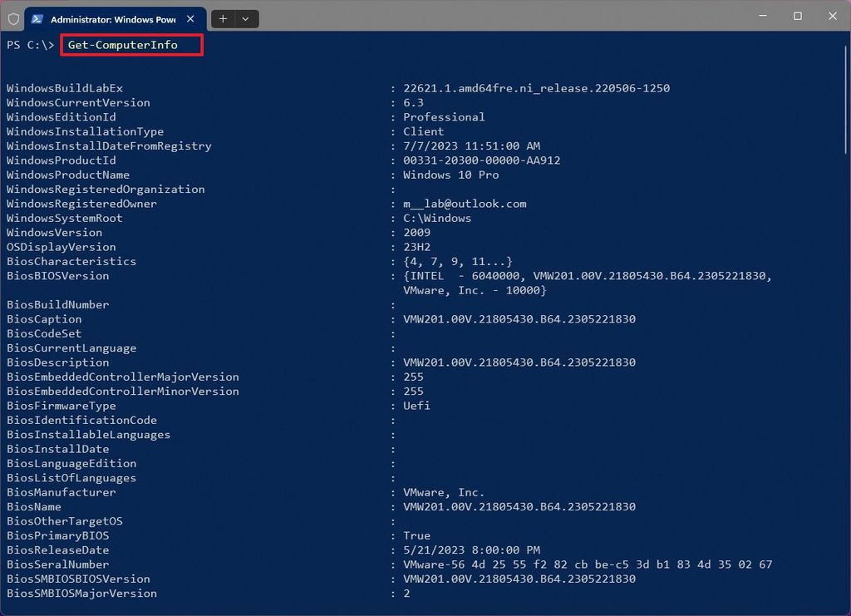Click the highlighted Get-ComputerInfo command
Viewport: 851px width, 616px height.
coord(130,45)
